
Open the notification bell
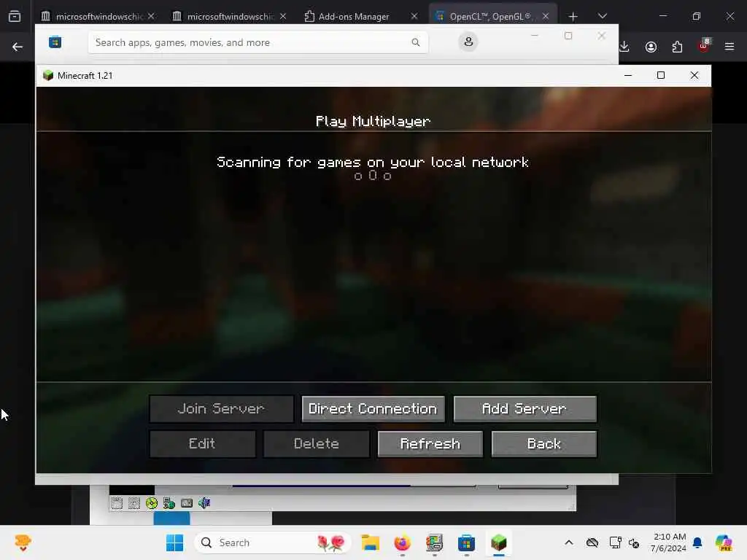tap(697, 542)
